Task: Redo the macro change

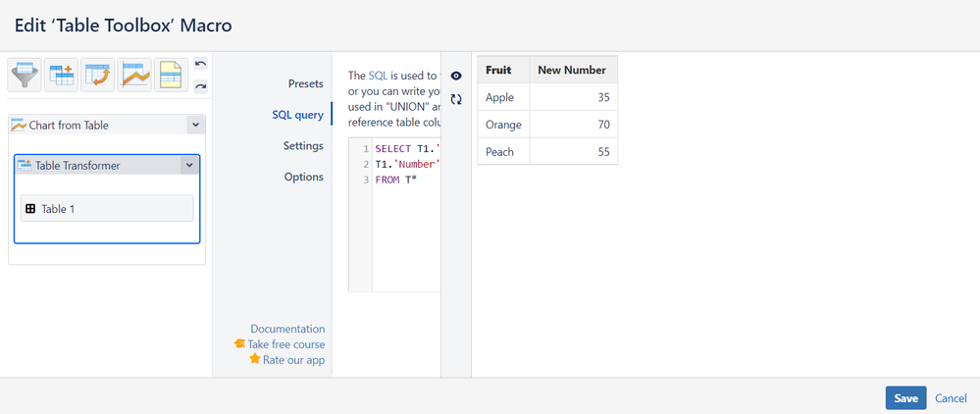Action: (201, 86)
